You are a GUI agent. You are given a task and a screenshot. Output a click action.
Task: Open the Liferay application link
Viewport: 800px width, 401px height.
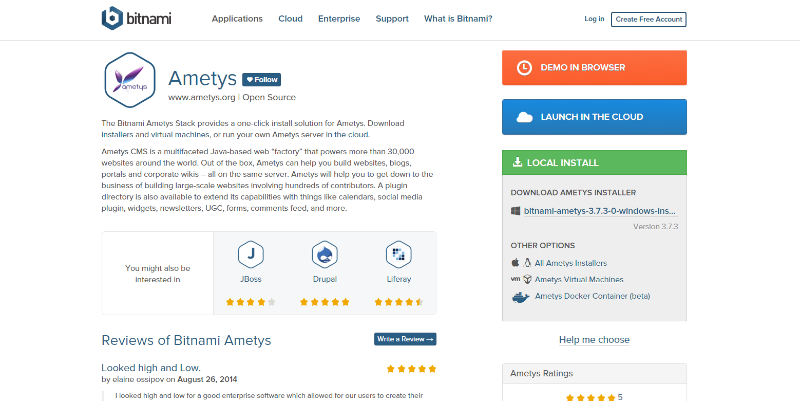[x=398, y=279]
